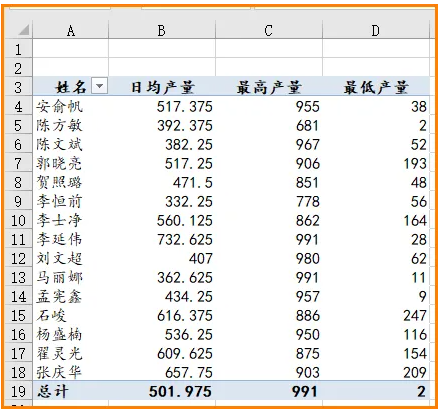
Task: Select the cell with value 560.125
Action: point(162,220)
